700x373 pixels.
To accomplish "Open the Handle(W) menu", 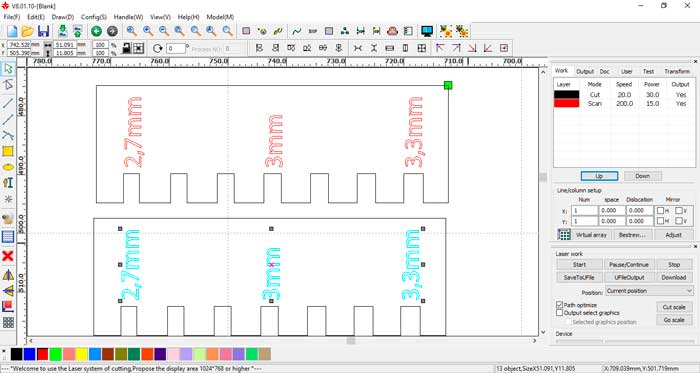I will tap(128, 17).
